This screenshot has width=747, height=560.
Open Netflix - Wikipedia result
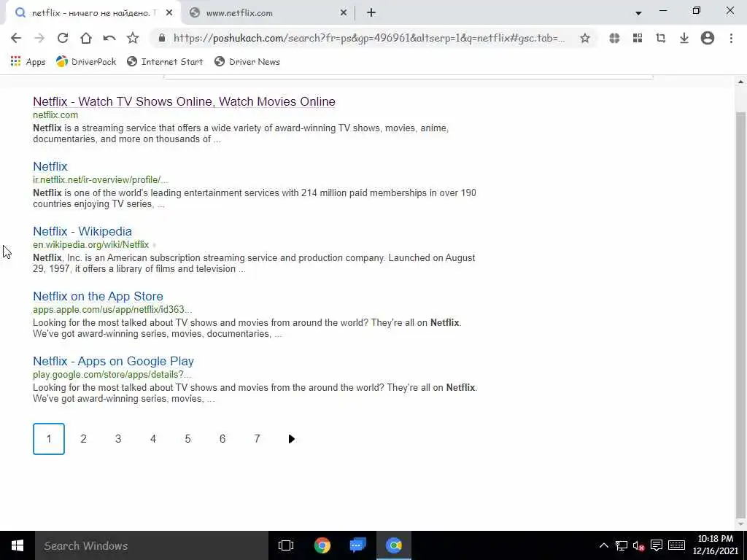(82, 231)
